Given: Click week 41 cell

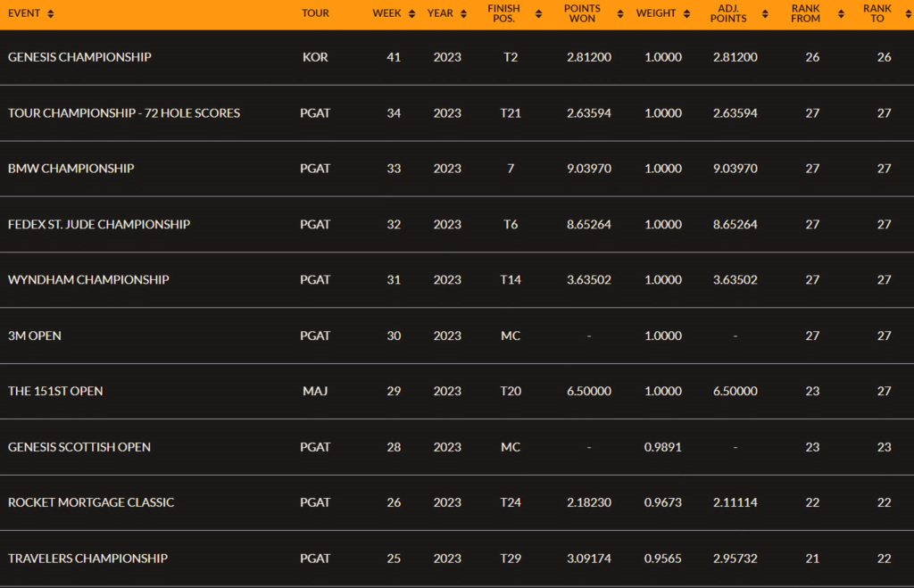Looking at the screenshot, I should pos(394,57).
